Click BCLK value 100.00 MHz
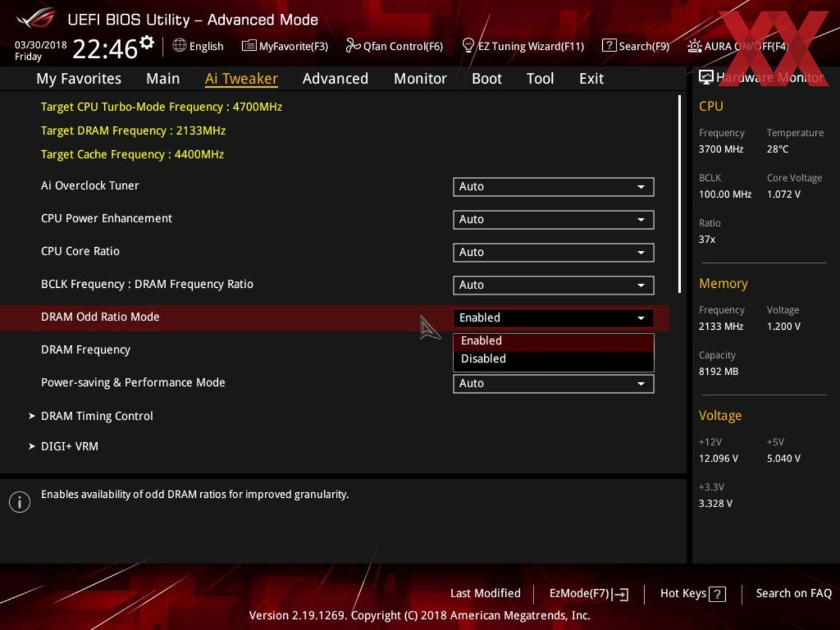Screen dimensions: 840x630 tap(725, 194)
